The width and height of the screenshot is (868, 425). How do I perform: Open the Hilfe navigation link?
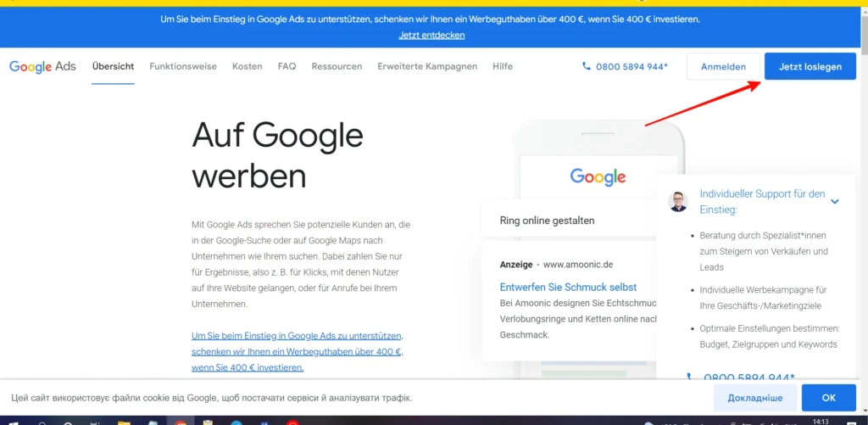pyautogui.click(x=503, y=66)
